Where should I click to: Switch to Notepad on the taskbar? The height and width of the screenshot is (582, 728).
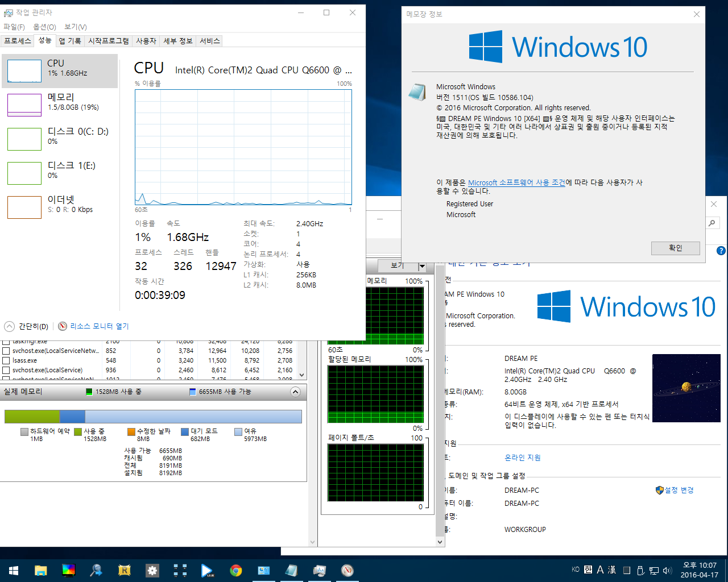(x=291, y=570)
